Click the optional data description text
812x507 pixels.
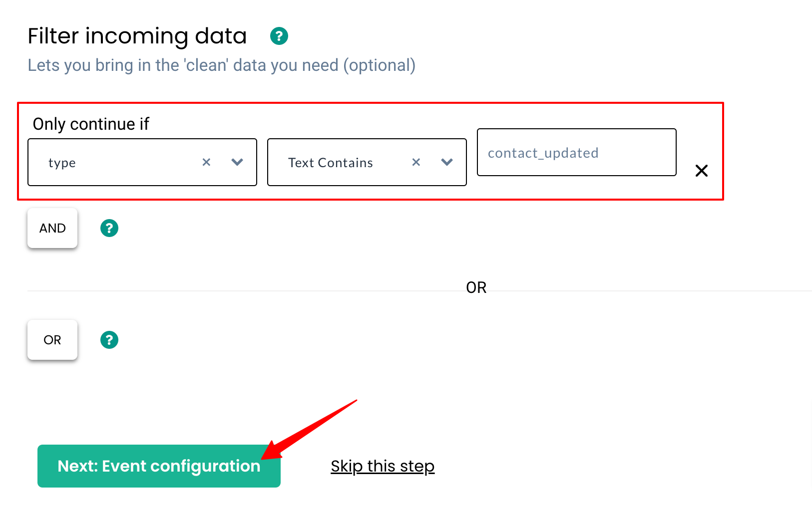221,65
